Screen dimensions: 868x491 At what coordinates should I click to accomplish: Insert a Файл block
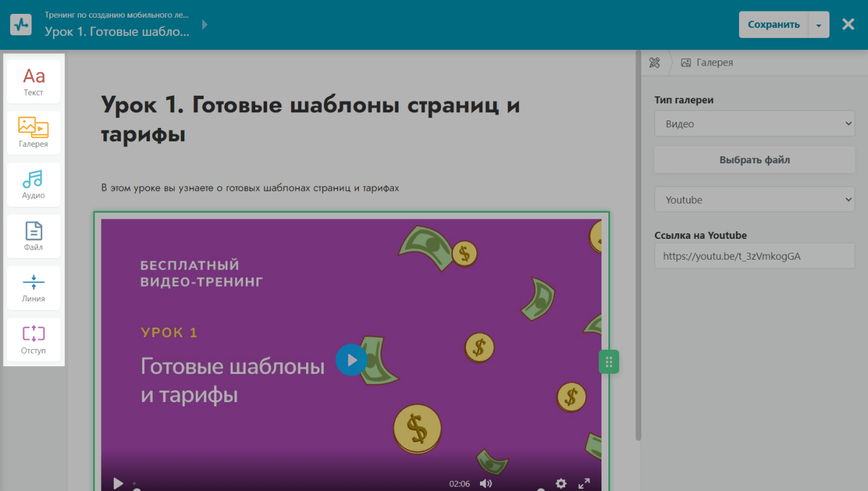[x=33, y=236]
